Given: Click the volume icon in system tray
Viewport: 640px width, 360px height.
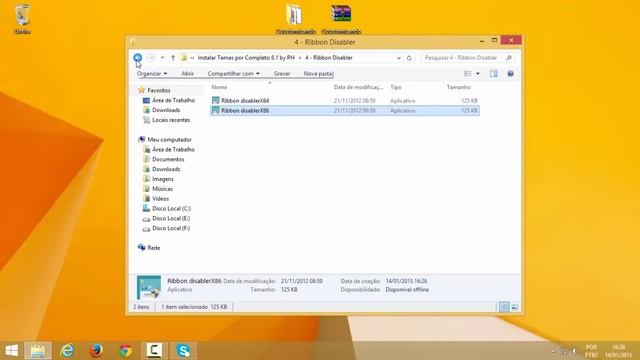Looking at the screenshot, I should pos(574,351).
